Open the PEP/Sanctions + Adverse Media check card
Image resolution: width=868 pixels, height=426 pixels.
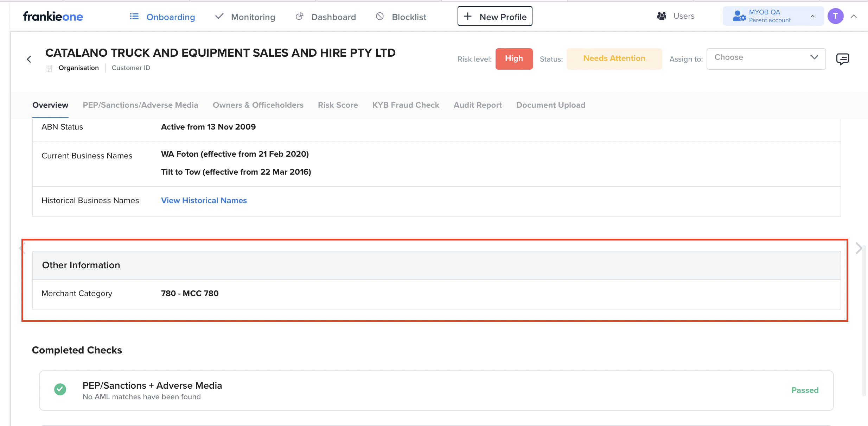pos(436,390)
